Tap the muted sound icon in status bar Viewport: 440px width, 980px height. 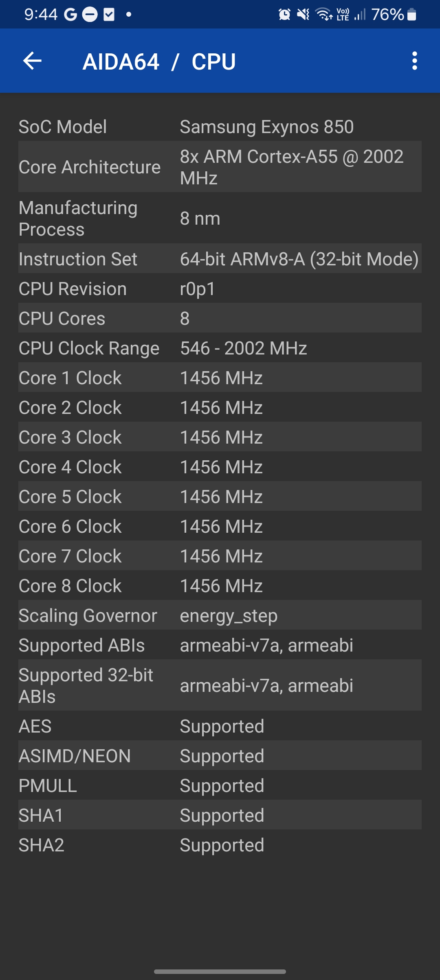(303, 15)
